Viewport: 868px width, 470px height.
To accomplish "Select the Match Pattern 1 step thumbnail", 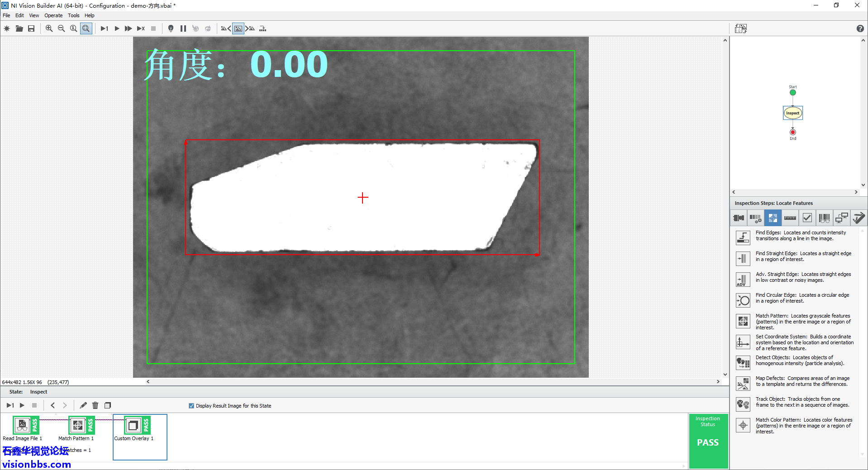I will [78, 426].
